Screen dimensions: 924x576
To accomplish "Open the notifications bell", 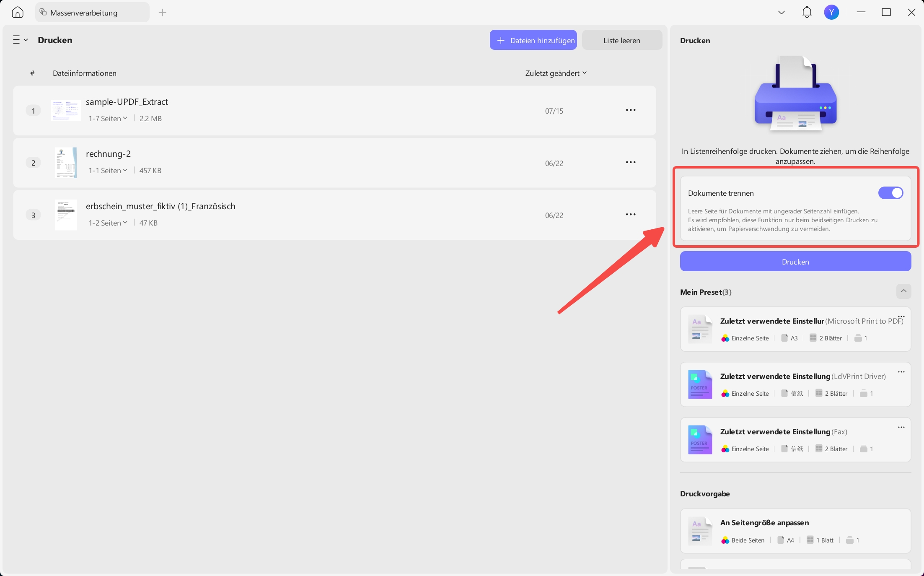I will click(807, 12).
